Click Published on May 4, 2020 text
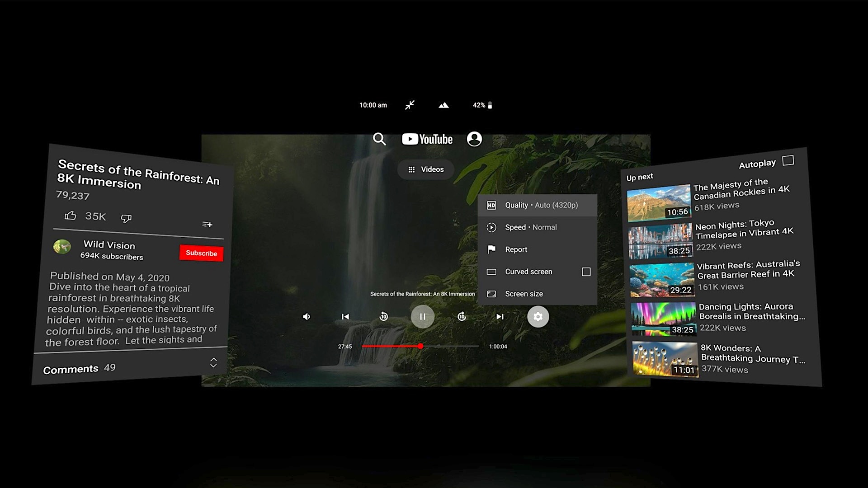This screenshot has width=868, height=488. click(x=109, y=277)
